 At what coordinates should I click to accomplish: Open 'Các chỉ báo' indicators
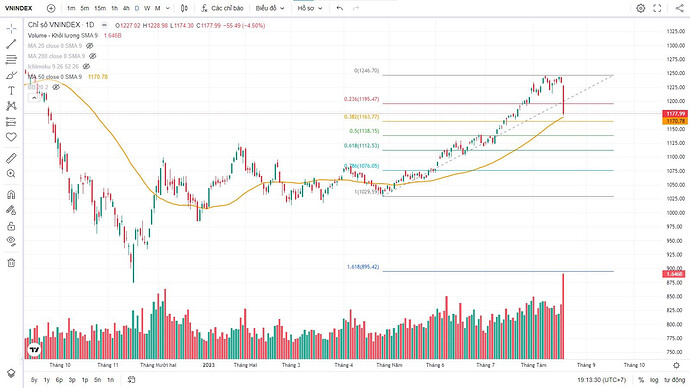(222, 8)
